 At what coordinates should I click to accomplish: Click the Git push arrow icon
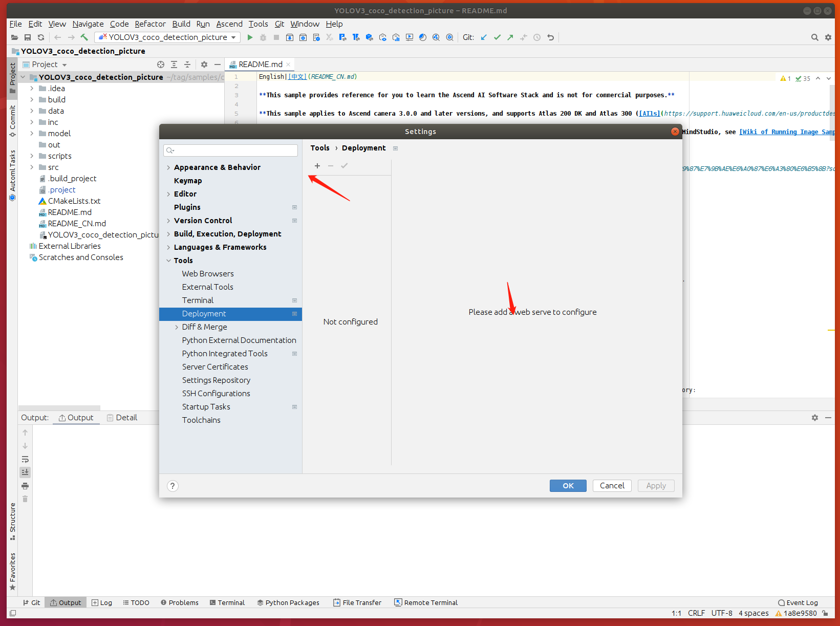tap(510, 37)
